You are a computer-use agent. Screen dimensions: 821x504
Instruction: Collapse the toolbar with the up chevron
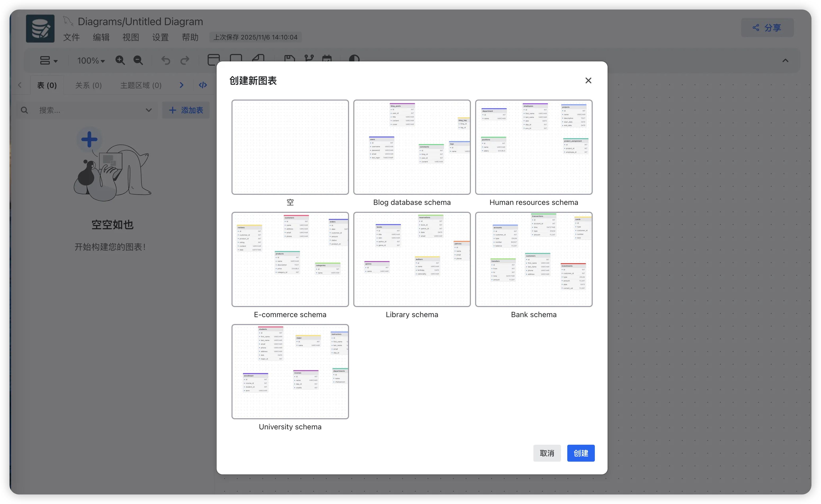click(785, 60)
